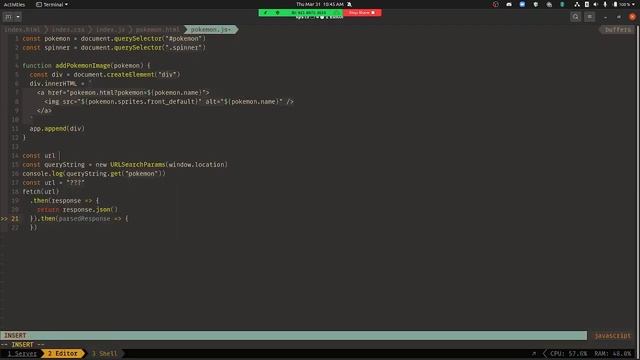The height and width of the screenshot is (360, 640).
Task: Click createElement on line 5
Action: coord(130,75)
